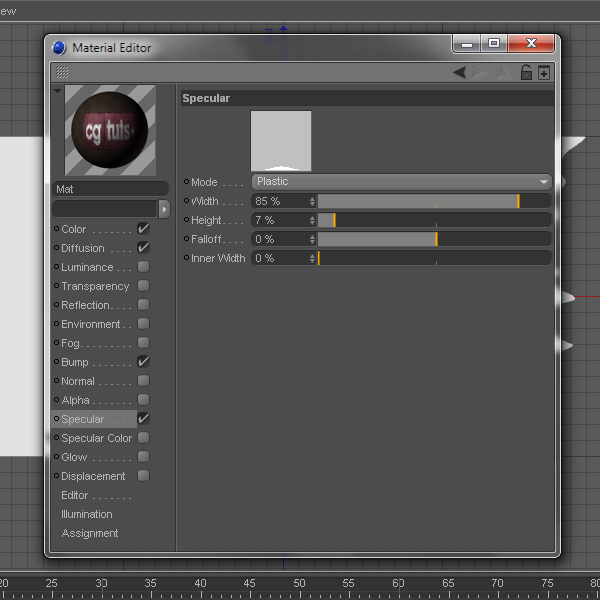Click the Height slider bar
The image size is (600, 600).
[x=434, y=220]
